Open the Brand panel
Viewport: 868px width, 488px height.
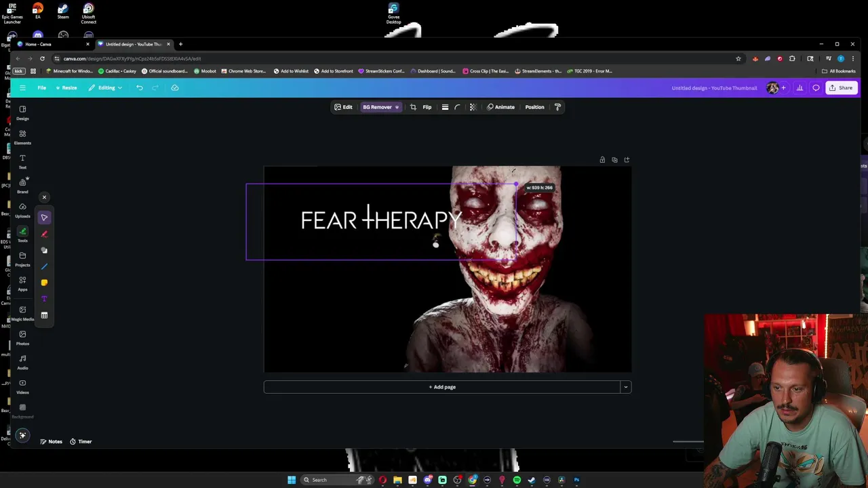[x=22, y=186]
